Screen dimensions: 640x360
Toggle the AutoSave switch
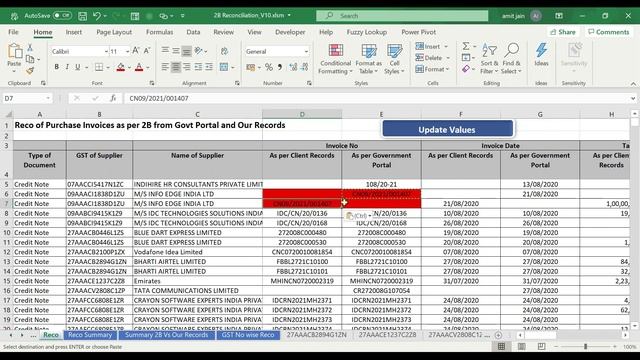tap(62, 16)
